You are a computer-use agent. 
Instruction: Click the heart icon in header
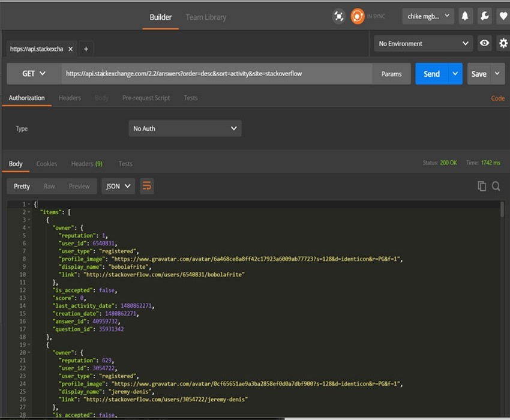pos(503,16)
